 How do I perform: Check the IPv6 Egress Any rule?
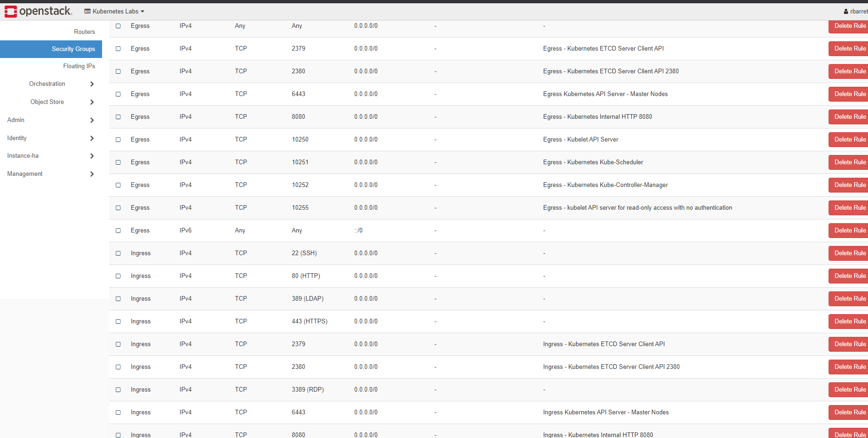pos(118,231)
